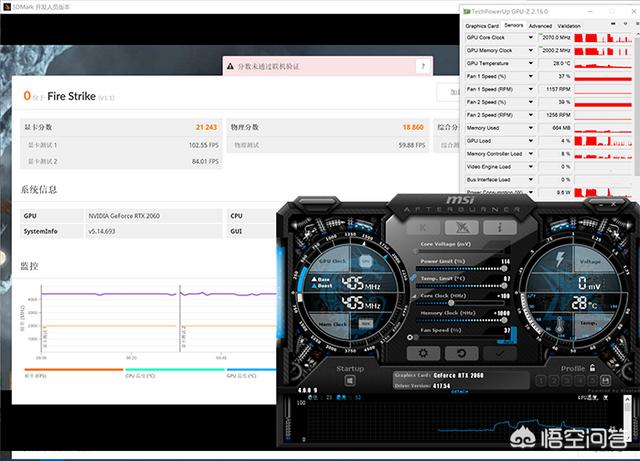The image size is (640, 461).
Task: Minimize the MSI Afterburner window
Action: coord(601,203)
